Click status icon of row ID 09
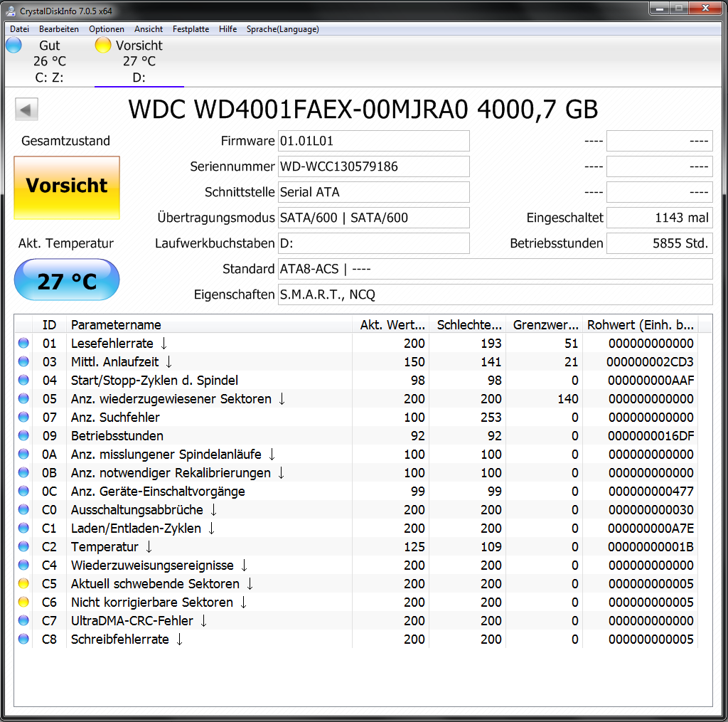 tap(23, 435)
